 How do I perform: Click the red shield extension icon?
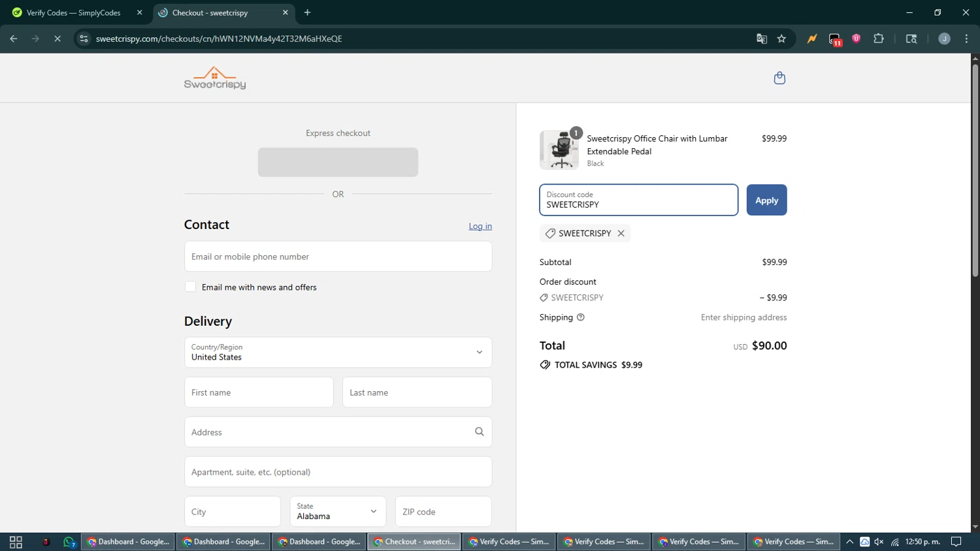click(x=856, y=39)
